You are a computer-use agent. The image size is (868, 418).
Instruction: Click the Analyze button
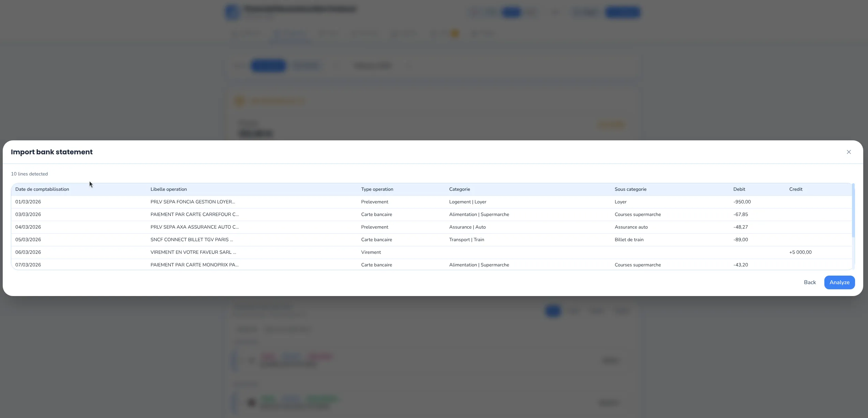[x=839, y=282]
